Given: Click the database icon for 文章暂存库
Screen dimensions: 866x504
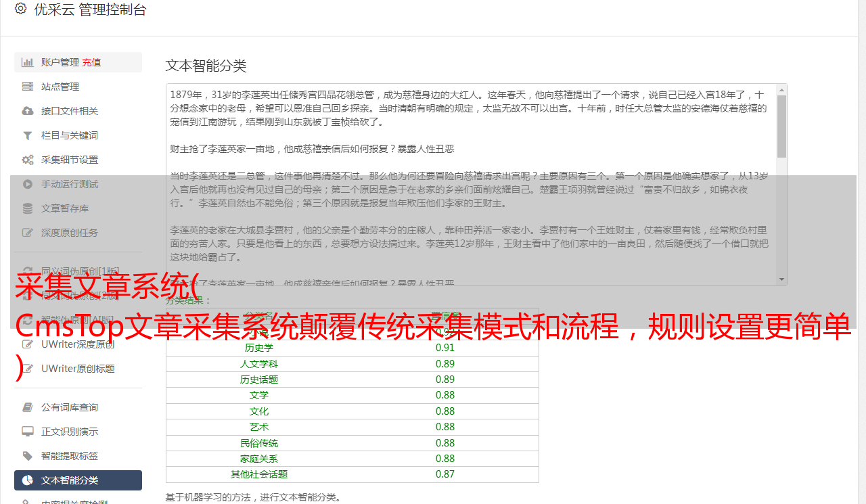Looking at the screenshot, I should tap(28, 208).
